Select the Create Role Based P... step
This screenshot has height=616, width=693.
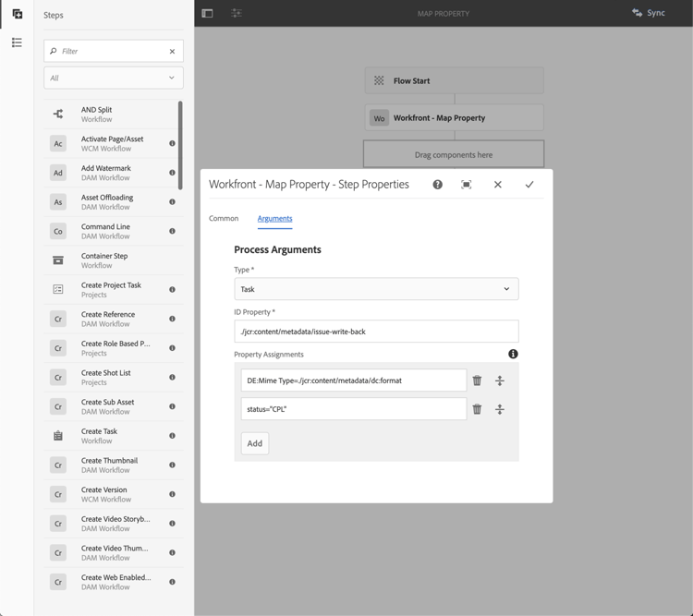114,348
